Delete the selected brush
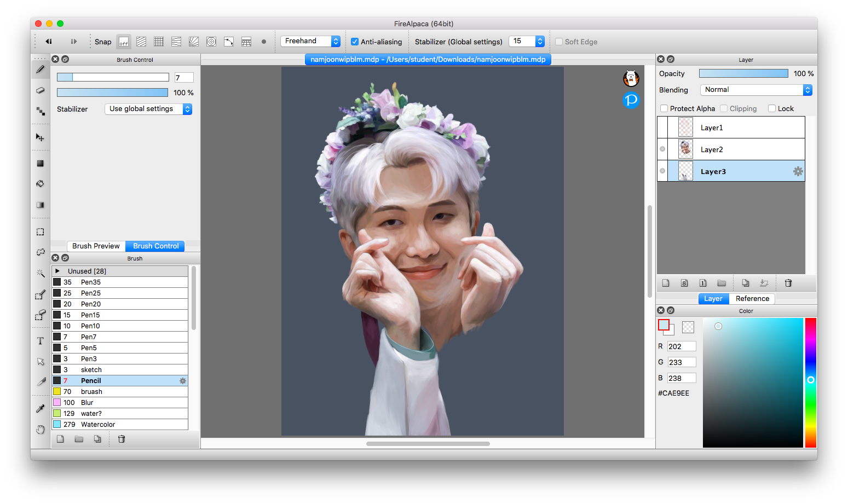Screen dimensions: 848x504 [x=122, y=439]
